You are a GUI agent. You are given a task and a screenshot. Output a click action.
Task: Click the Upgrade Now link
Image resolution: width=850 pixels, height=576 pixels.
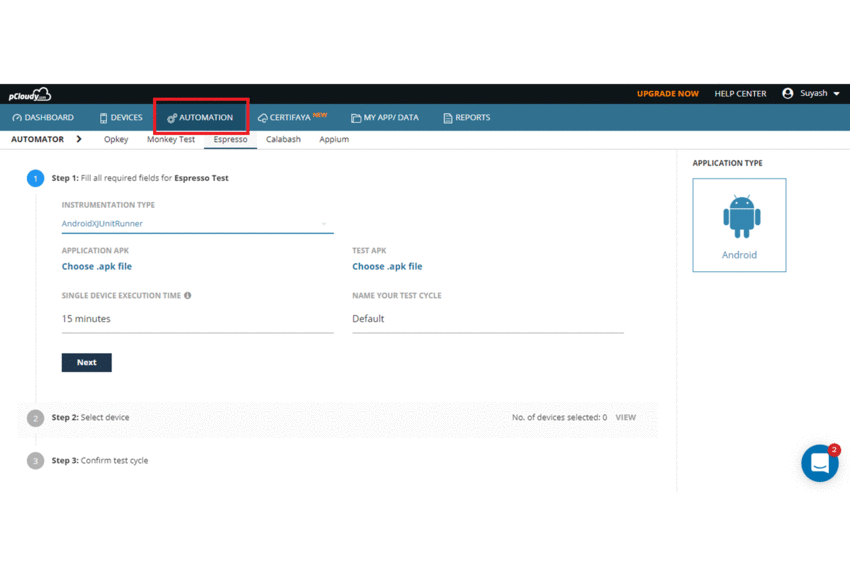coord(667,94)
